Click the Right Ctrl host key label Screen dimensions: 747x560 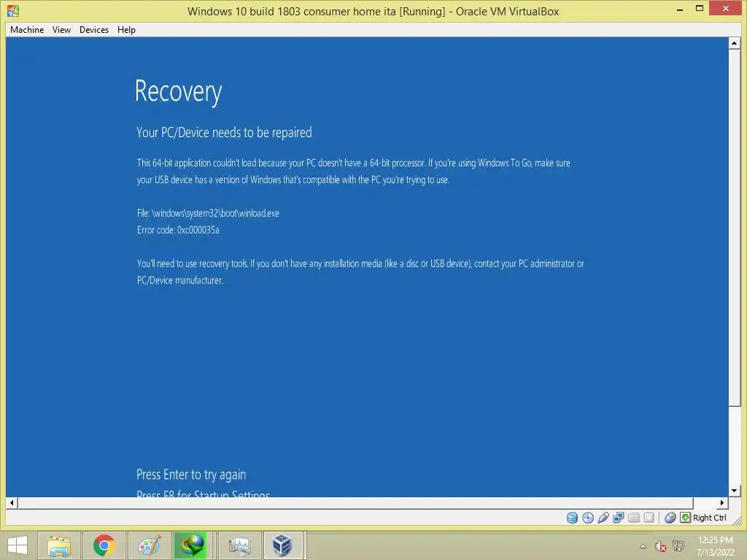tap(709, 518)
